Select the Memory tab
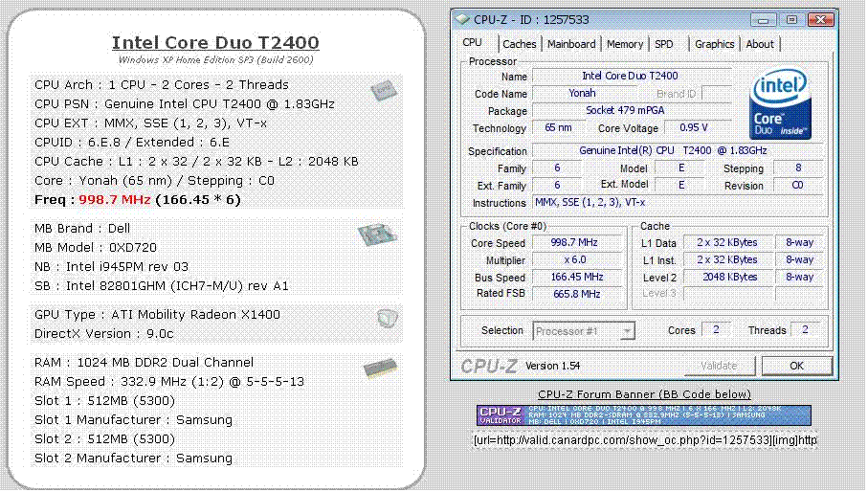The height and width of the screenshot is (492, 868). [625, 44]
